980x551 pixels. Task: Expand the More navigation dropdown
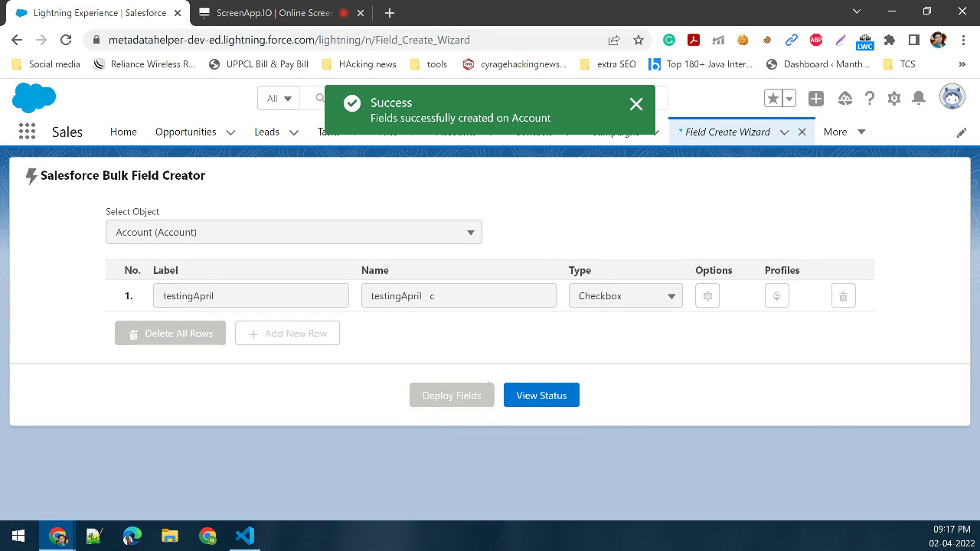pos(842,132)
